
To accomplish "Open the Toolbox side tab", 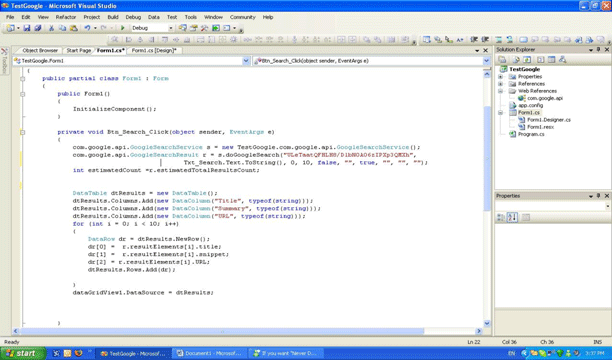I will (x=4, y=61).
